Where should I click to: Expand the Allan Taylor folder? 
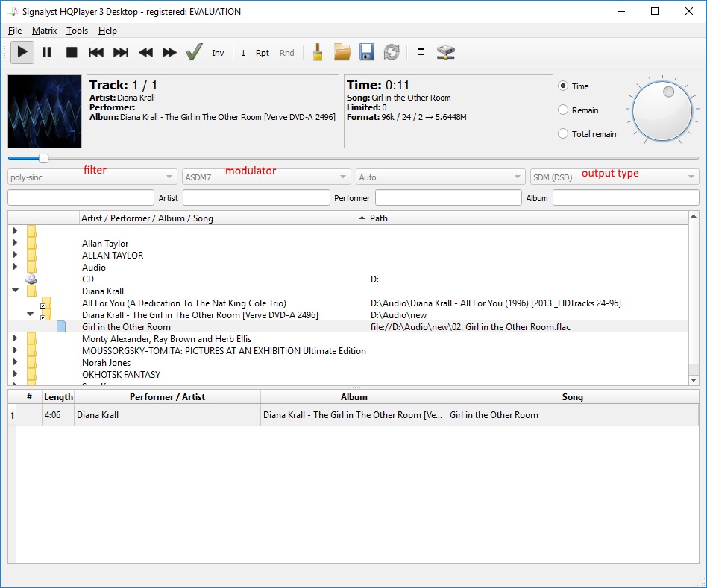tap(15, 244)
